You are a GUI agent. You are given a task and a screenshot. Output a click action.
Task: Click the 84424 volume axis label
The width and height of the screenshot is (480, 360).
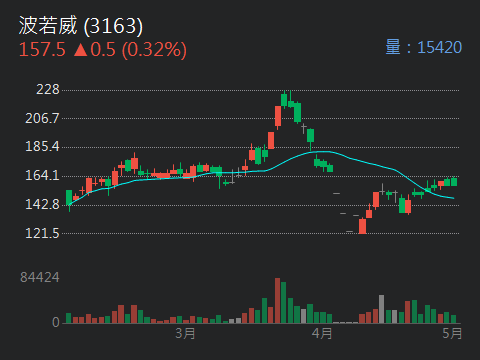(40, 277)
